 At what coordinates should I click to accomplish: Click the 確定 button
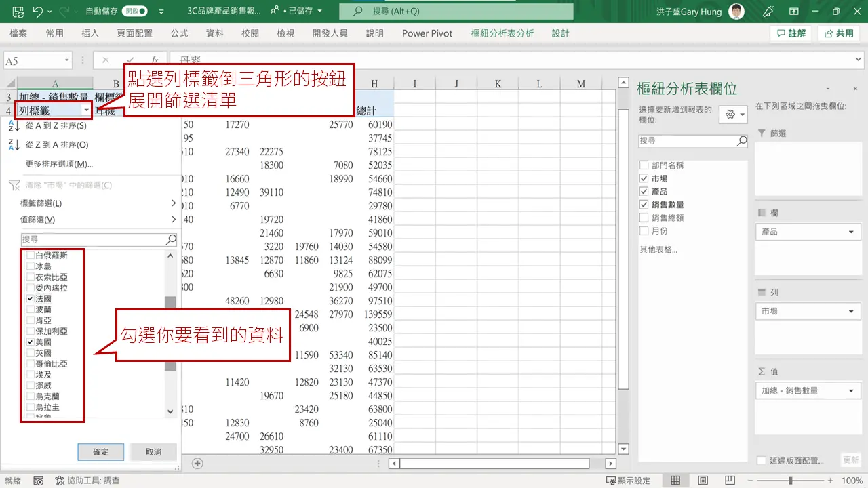point(101,452)
